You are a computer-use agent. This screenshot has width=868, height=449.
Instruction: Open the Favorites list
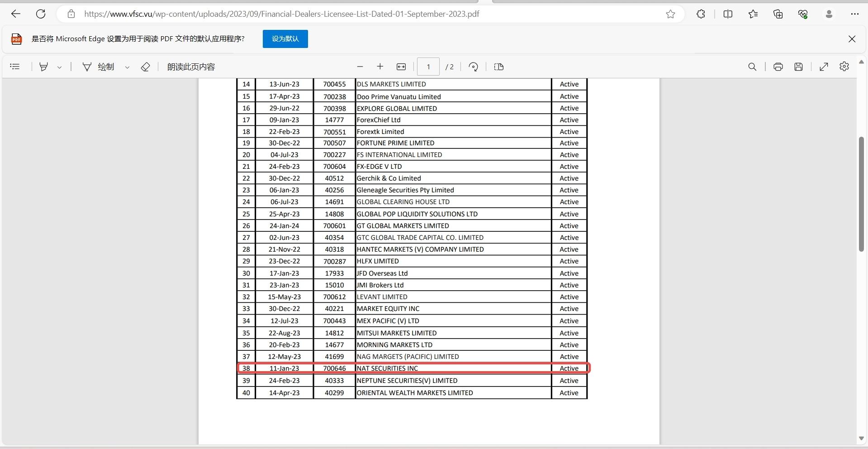753,14
